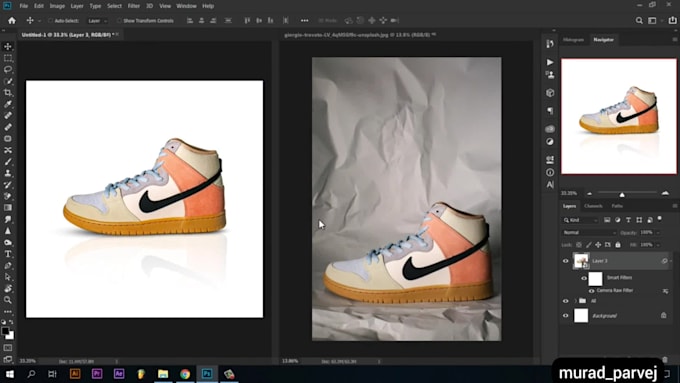Open the Normal blend mode dropdown
Screen dimensions: 680x383
point(589,232)
